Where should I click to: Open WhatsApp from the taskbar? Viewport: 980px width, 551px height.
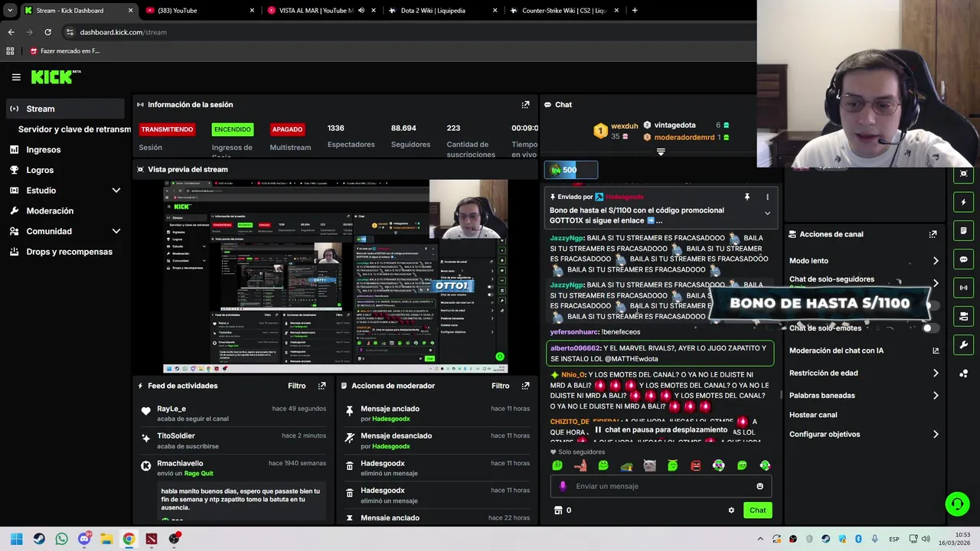pyautogui.click(x=61, y=539)
